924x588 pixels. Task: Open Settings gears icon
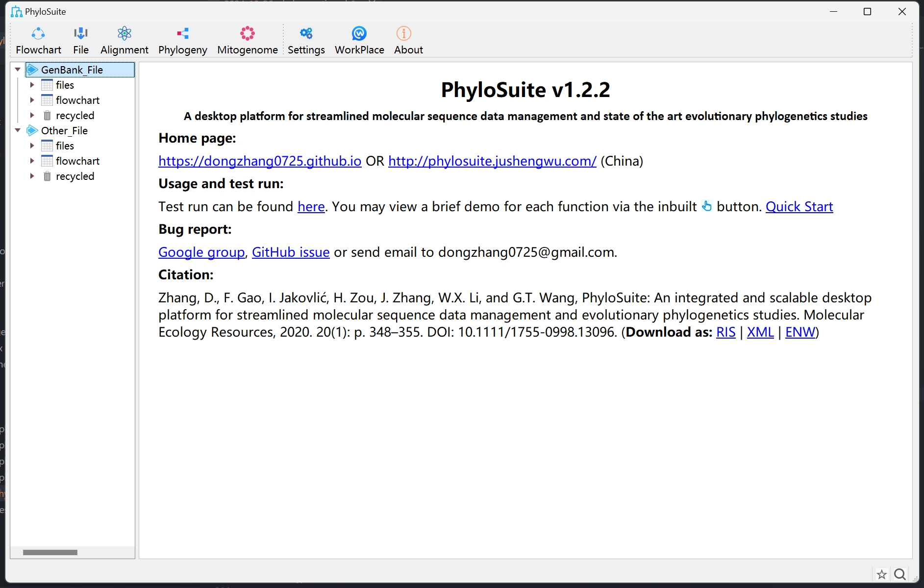[306, 34]
